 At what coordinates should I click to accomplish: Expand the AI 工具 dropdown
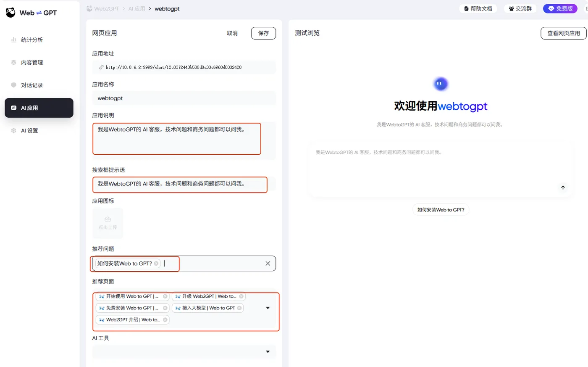click(268, 352)
